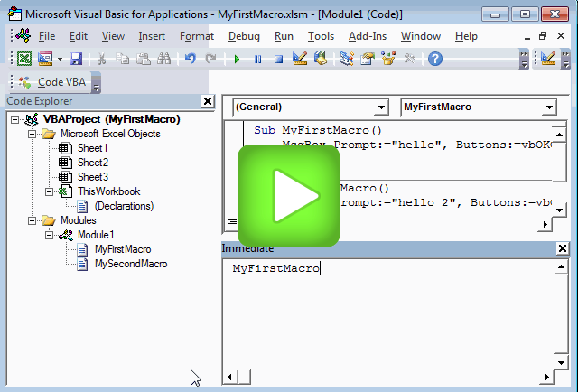Click the Redo arrow icon

pos(210,59)
